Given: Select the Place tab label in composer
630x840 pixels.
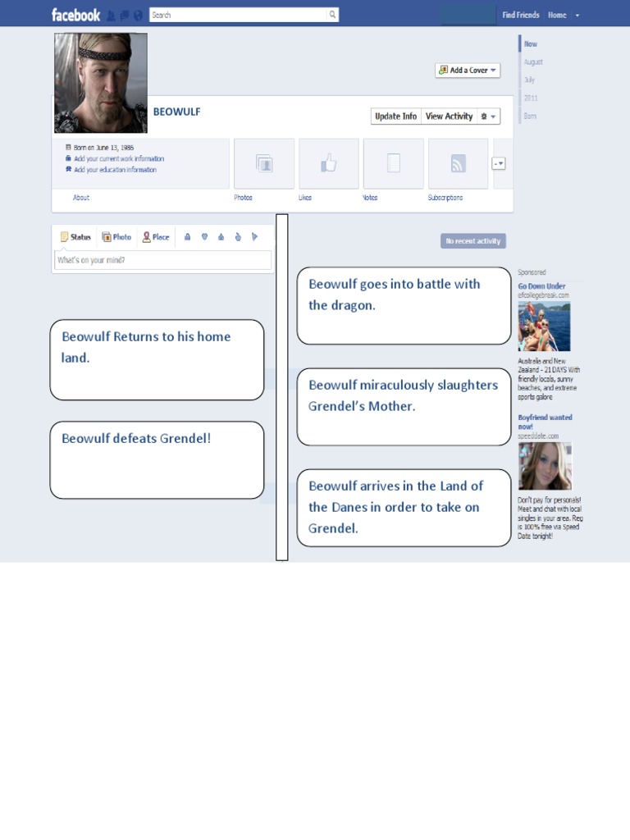Looking at the screenshot, I should click(161, 237).
